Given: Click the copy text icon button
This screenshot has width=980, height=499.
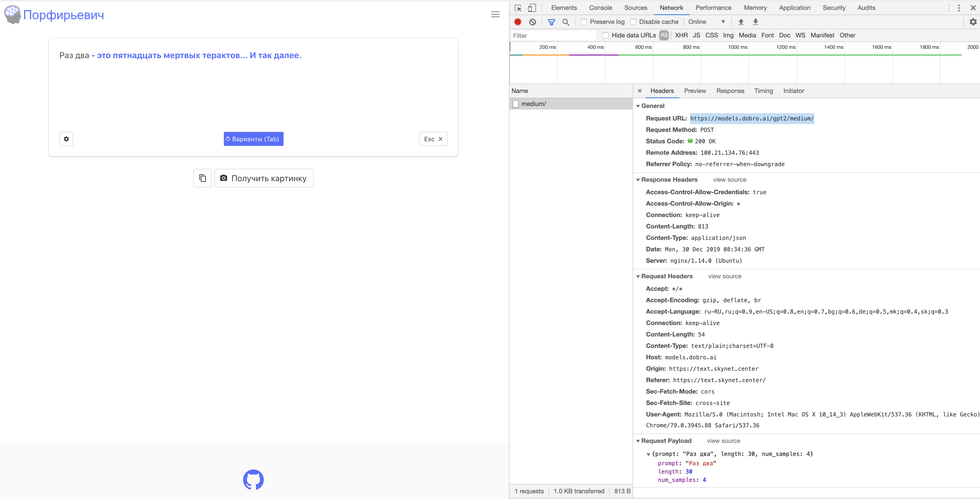Looking at the screenshot, I should 202,178.
